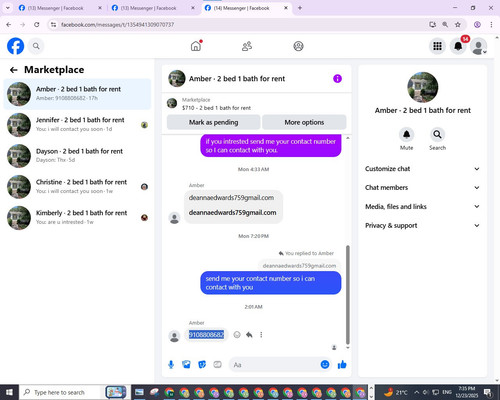The height and width of the screenshot is (400, 500).
Task: React to Amber's phone number message
Action: [x=237, y=335]
